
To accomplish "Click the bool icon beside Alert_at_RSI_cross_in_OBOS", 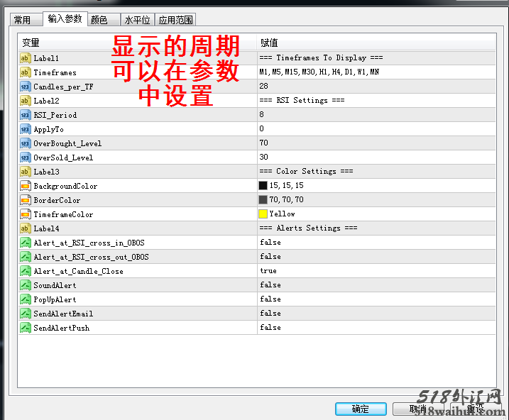I will click(x=26, y=243).
